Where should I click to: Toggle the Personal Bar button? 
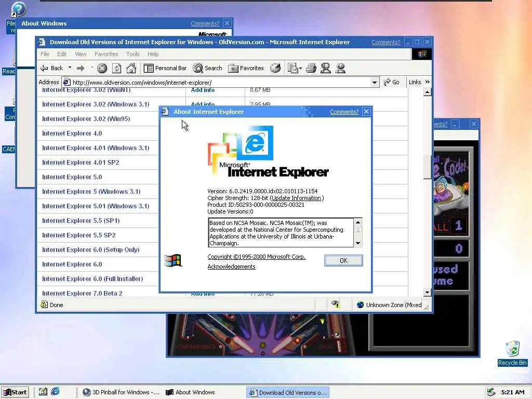tap(165, 68)
